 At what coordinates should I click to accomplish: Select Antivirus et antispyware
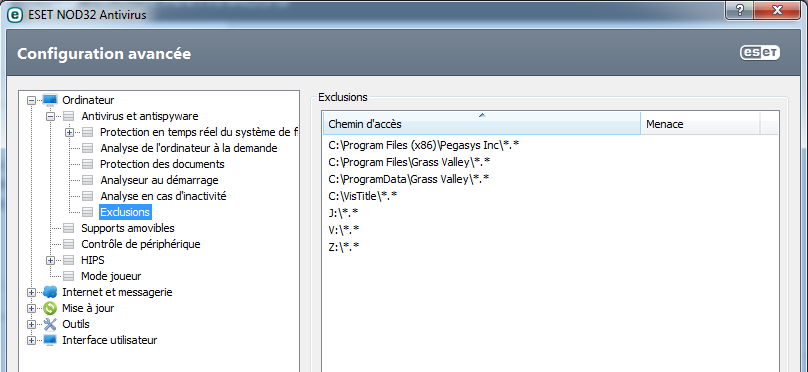point(140,116)
